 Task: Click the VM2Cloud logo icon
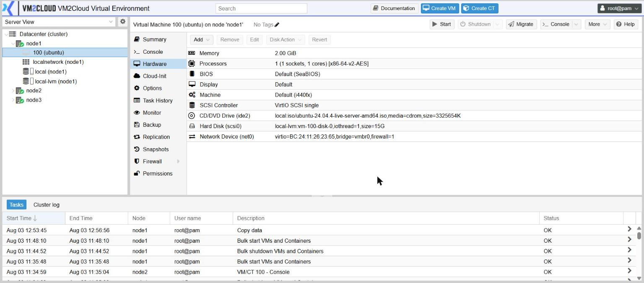pyautogui.click(x=8, y=8)
